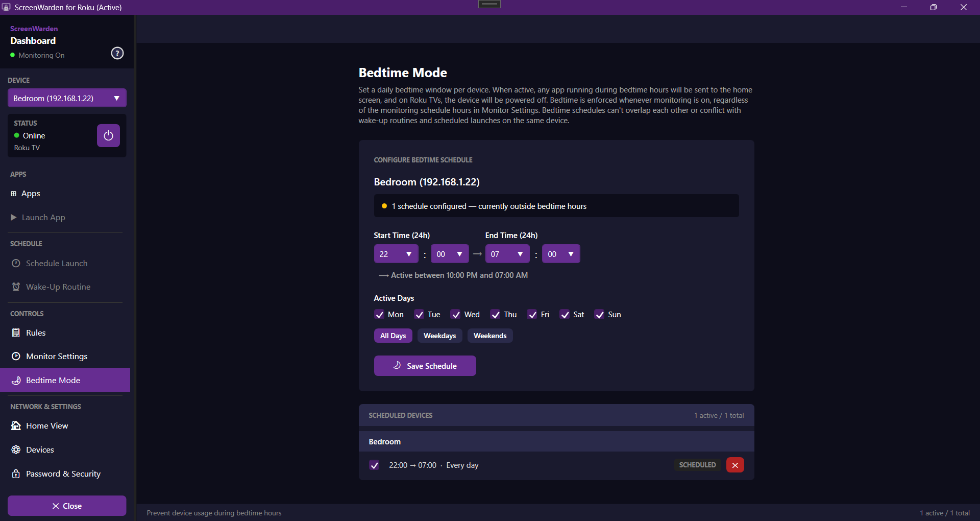This screenshot has height=521, width=980.
Task: Open the Apps menu item
Action: pos(65,194)
